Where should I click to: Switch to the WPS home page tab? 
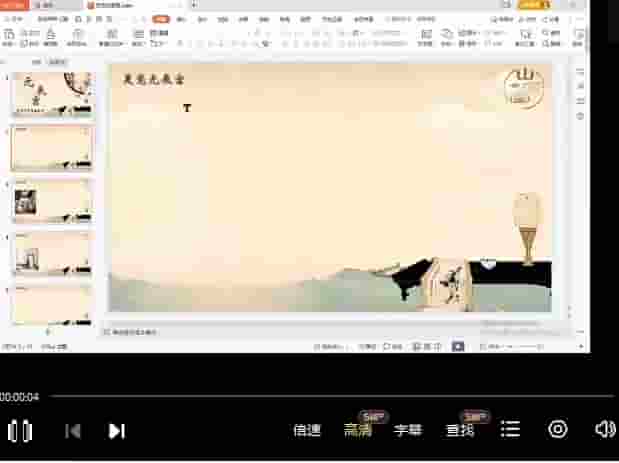point(15,5)
